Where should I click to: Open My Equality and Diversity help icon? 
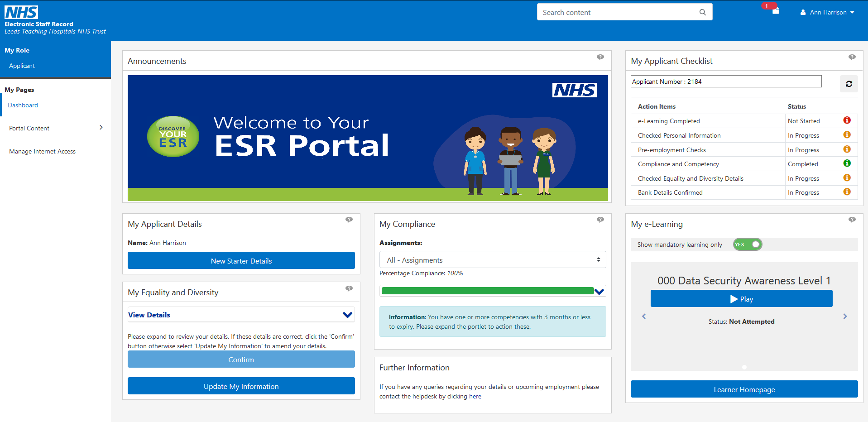click(x=349, y=288)
